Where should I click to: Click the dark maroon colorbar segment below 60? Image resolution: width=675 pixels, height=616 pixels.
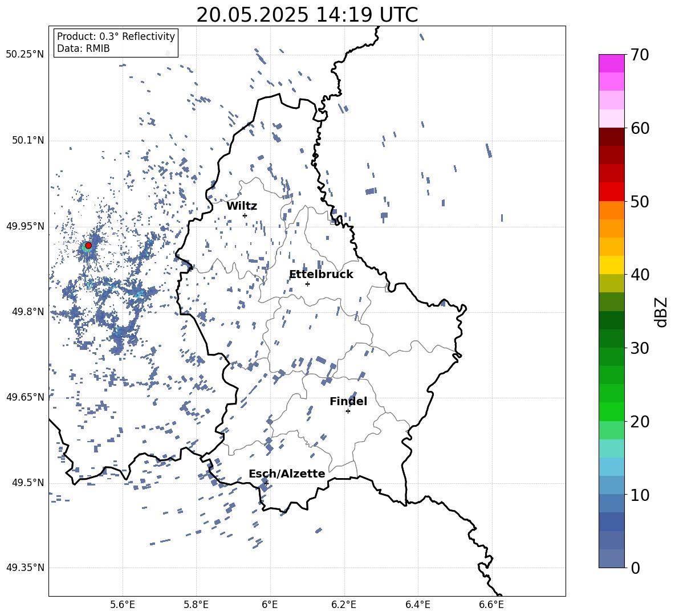pos(611,137)
